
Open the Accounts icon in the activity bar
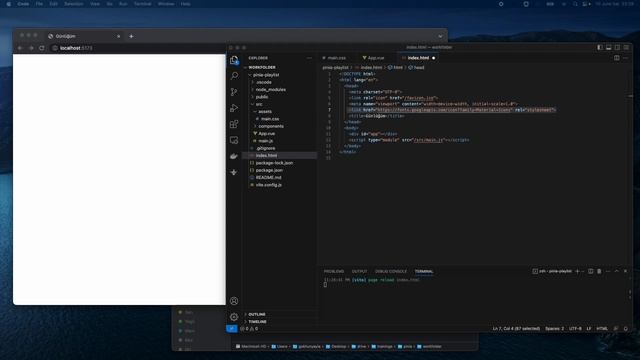click(x=234, y=301)
